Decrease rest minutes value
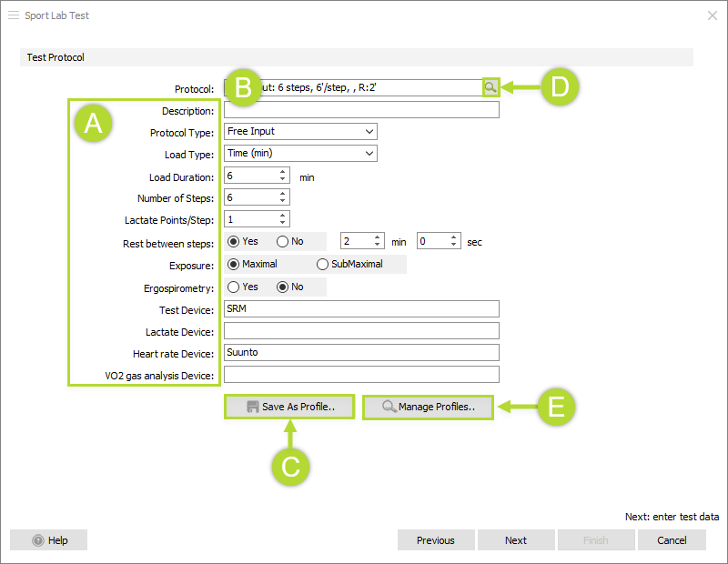Viewport: 728px width, 564px height. pos(377,245)
